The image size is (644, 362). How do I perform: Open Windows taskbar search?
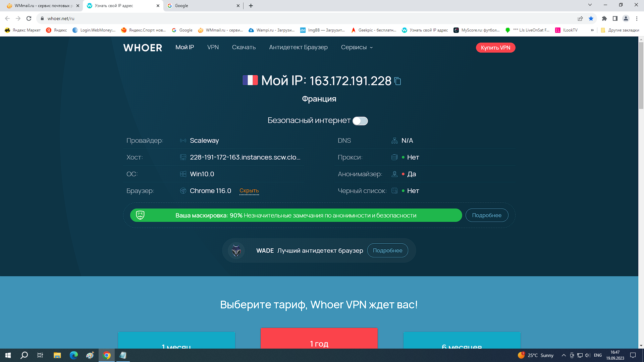[24, 355]
